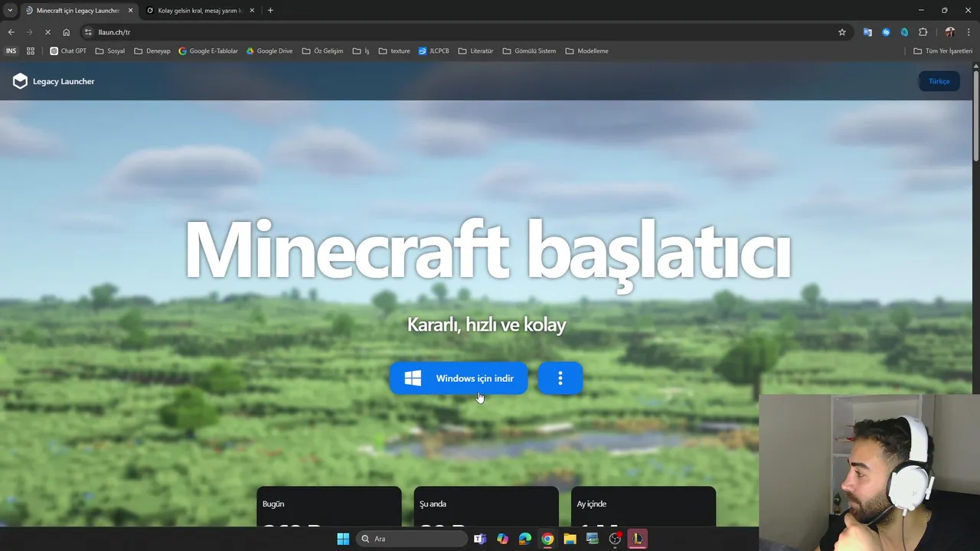Image resolution: width=980 pixels, height=551 pixels.
Task: Click the Legacy Launcher cube logo
Action: [20, 81]
